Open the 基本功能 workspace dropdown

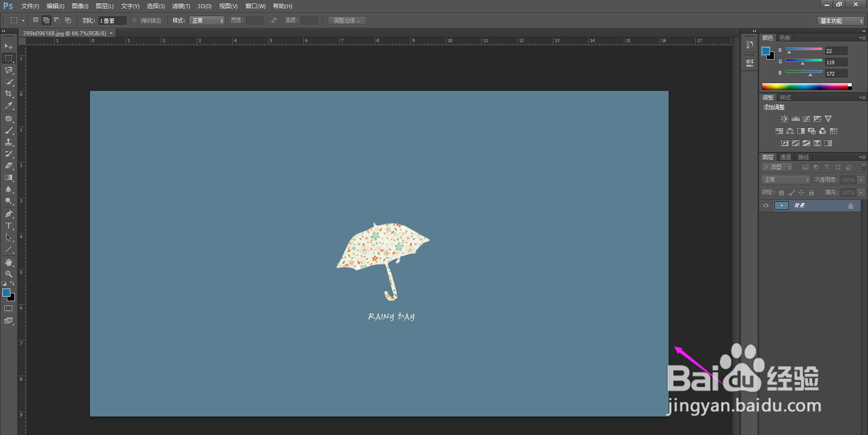click(x=841, y=21)
